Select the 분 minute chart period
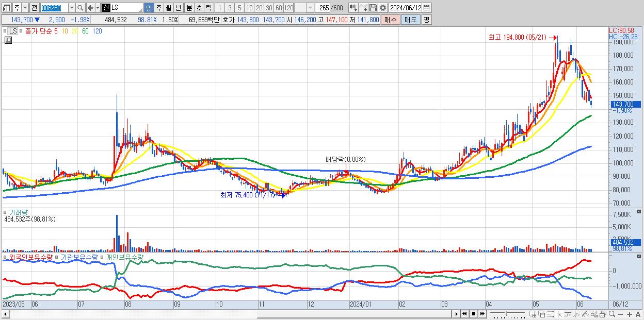This screenshot has width=644, height=320. pos(189,8)
